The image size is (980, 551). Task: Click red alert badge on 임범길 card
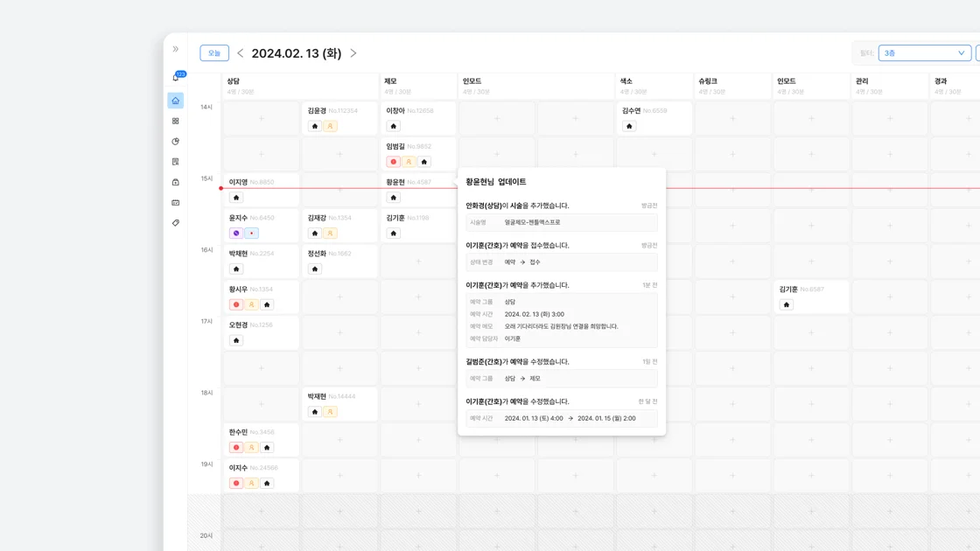coord(393,162)
